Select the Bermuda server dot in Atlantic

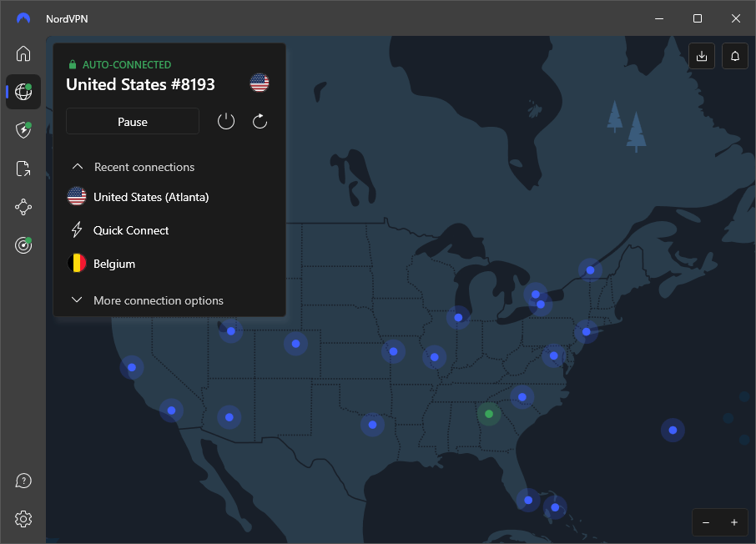(673, 431)
